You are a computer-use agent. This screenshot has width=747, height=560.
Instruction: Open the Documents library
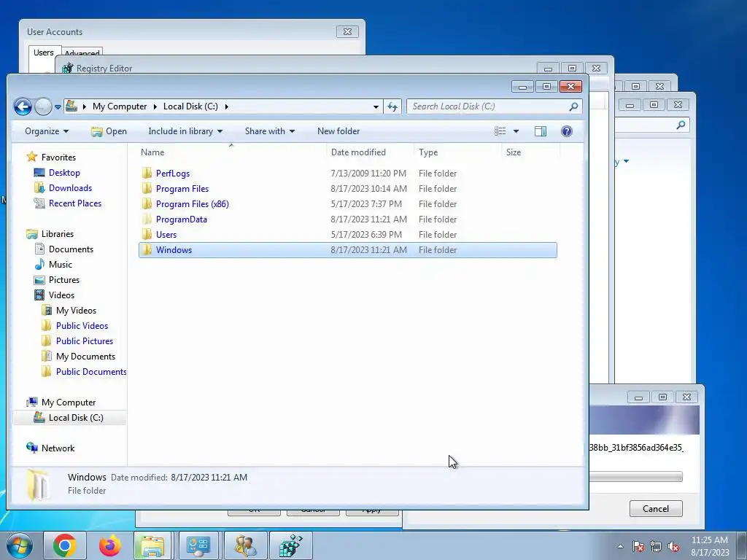[x=71, y=249]
